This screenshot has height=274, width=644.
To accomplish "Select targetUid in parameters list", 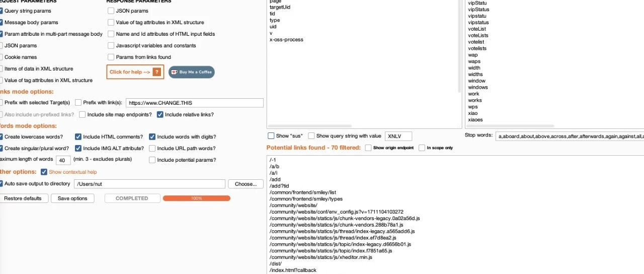I will pos(280,8).
